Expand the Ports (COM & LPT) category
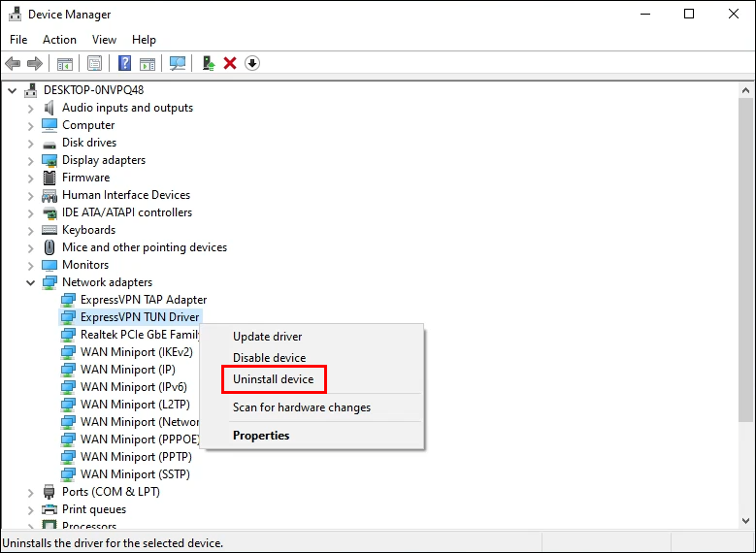Screen dimensions: 756x553 click(x=31, y=492)
